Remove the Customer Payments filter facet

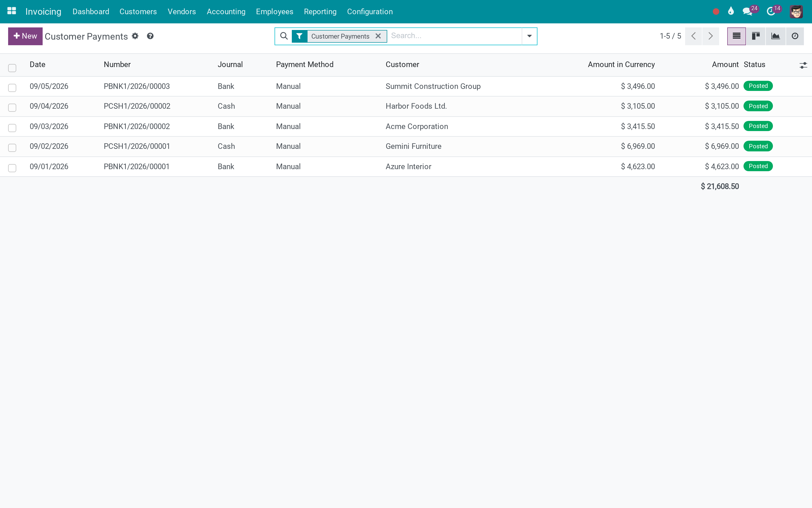[x=378, y=36]
